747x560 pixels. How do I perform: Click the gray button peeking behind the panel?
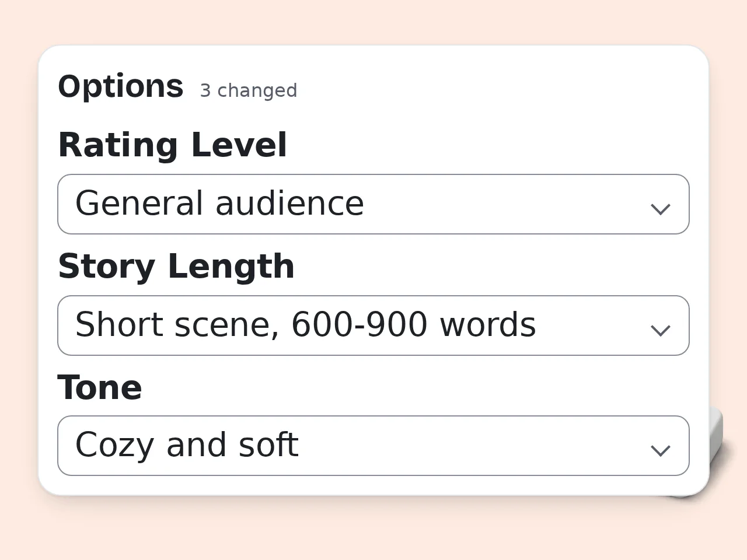point(715,443)
